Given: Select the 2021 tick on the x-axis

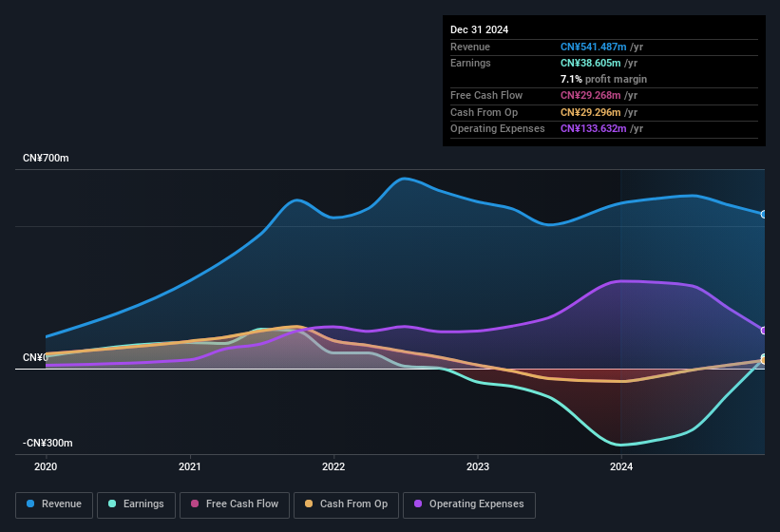Looking at the screenshot, I should (189, 466).
